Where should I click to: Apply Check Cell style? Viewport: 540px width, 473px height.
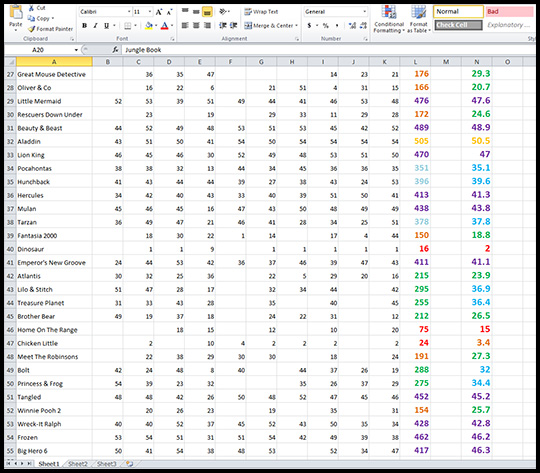458,25
